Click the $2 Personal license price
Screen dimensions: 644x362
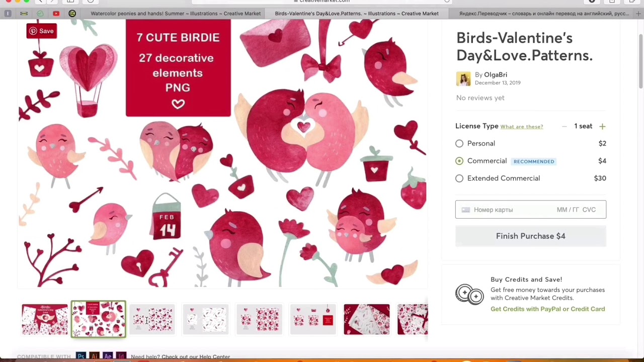(x=602, y=144)
